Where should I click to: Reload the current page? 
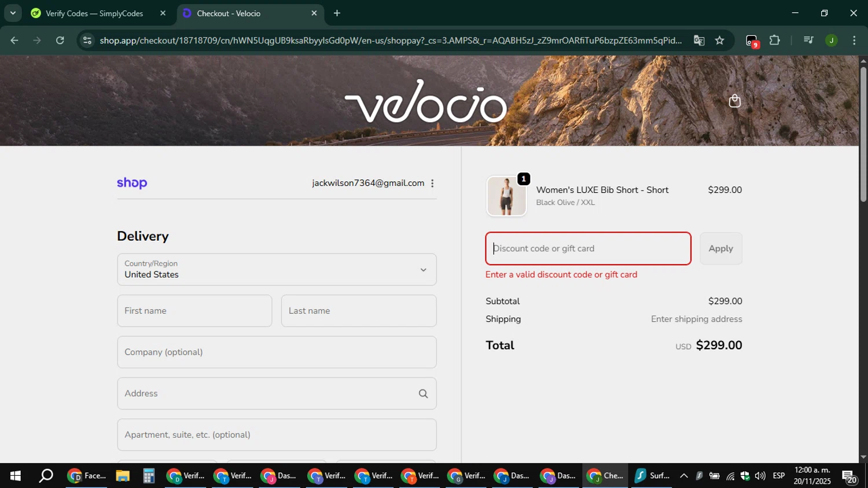click(60, 41)
